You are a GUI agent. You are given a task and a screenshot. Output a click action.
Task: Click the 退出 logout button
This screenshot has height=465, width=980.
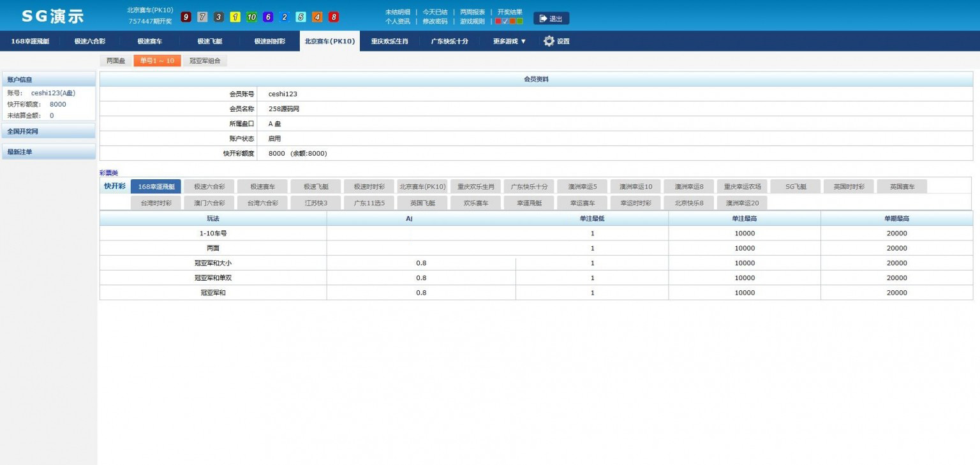pos(551,18)
